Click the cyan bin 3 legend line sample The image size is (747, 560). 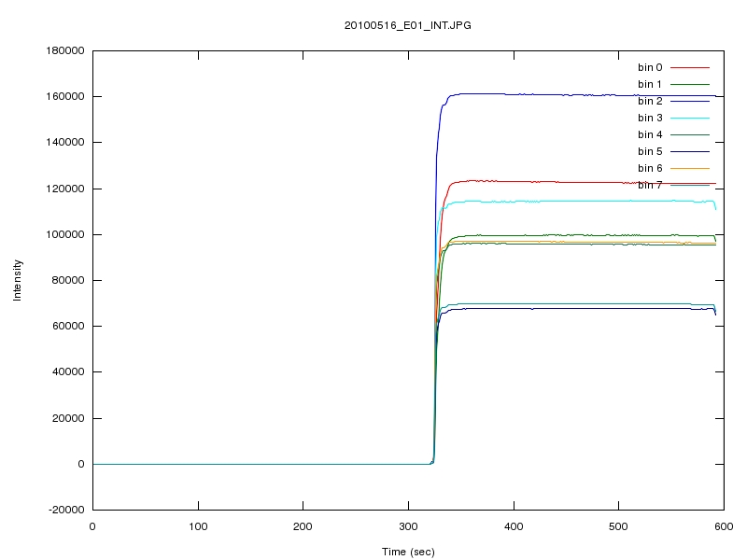click(x=690, y=118)
